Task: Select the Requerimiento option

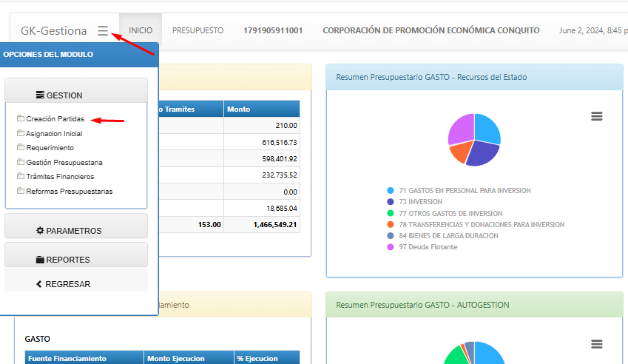Action: click(50, 148)
